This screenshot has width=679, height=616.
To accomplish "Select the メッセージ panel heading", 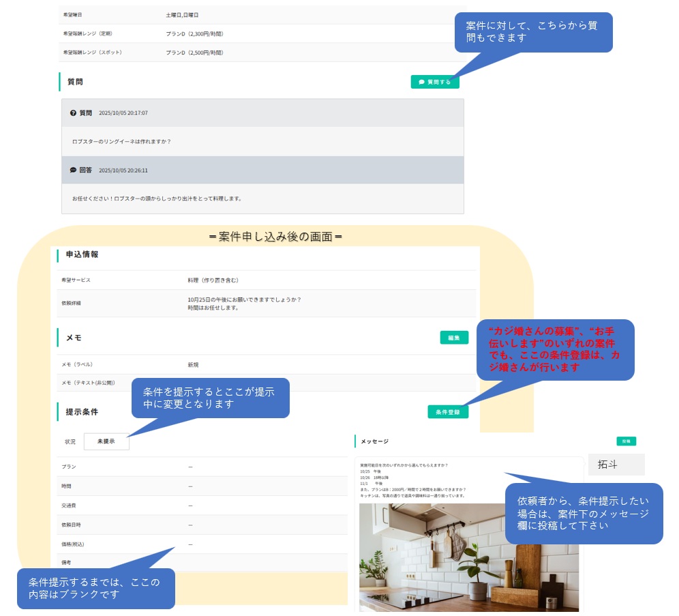I will coord(374,442).
